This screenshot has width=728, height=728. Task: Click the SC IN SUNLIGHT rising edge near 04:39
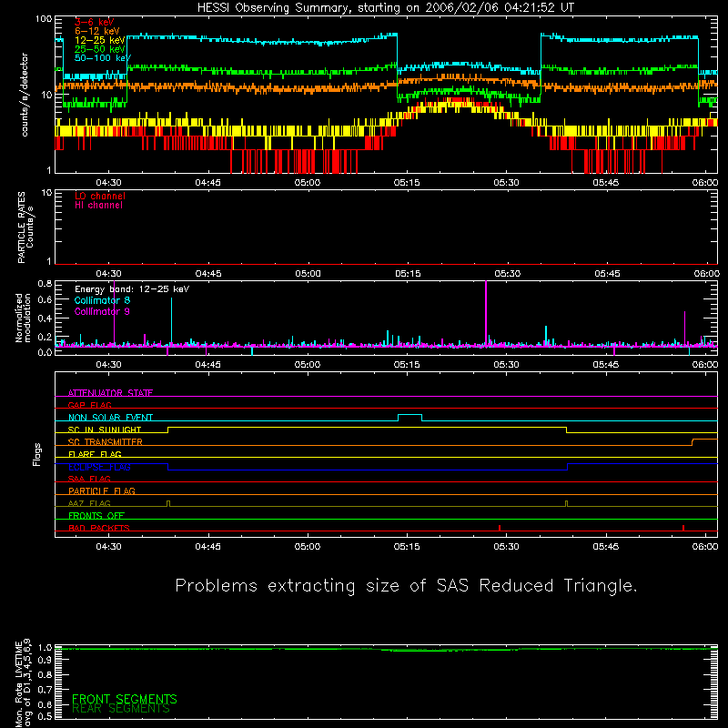coord(167,430)
